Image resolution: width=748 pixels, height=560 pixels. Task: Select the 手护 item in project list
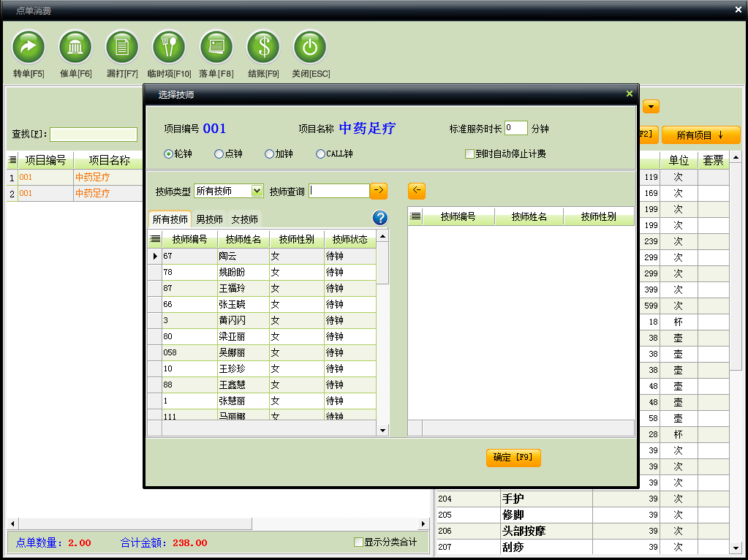point(583,499)
